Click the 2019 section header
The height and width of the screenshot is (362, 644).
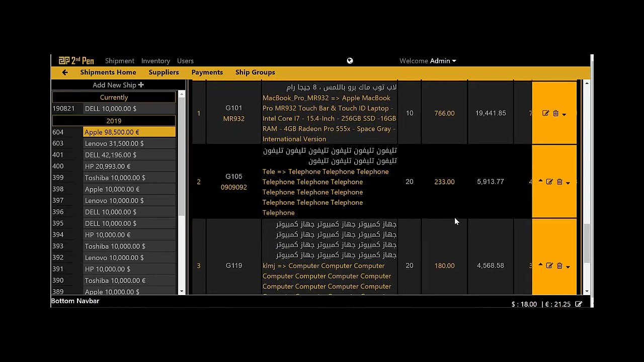pyautogui.click(x=114, y=121)
